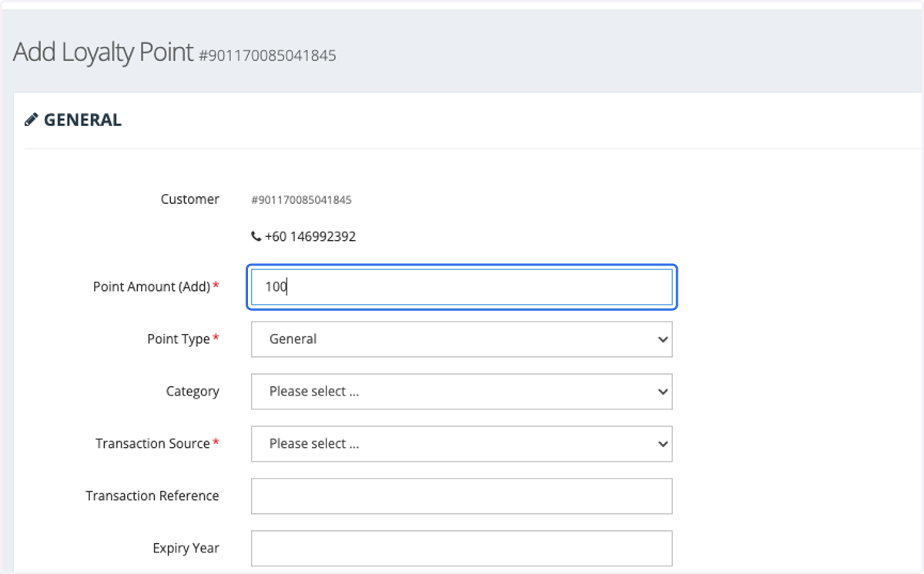Click the GENERAL section heading
The image size is (924, 574).
coord(82,120)
